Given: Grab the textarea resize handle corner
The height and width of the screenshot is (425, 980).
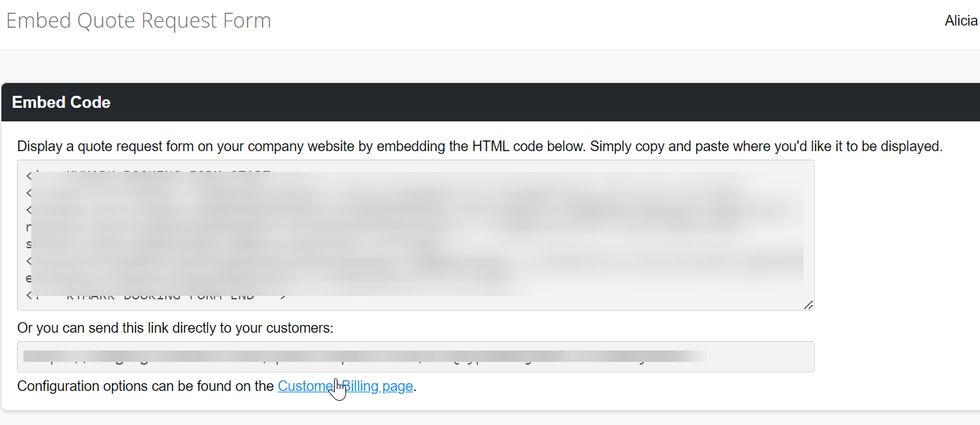Looking at the screenshot, I should [808, 304].
